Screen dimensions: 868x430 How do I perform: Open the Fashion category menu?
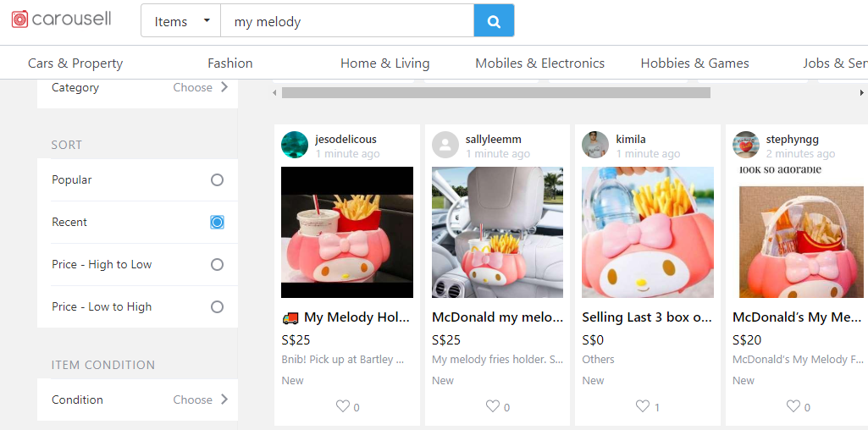coord(229,63)
